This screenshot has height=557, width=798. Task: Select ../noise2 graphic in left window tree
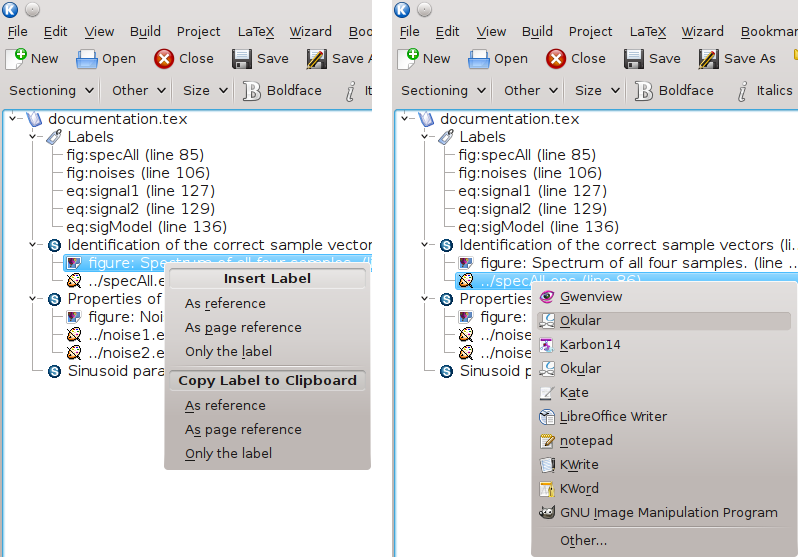(116, 353)
